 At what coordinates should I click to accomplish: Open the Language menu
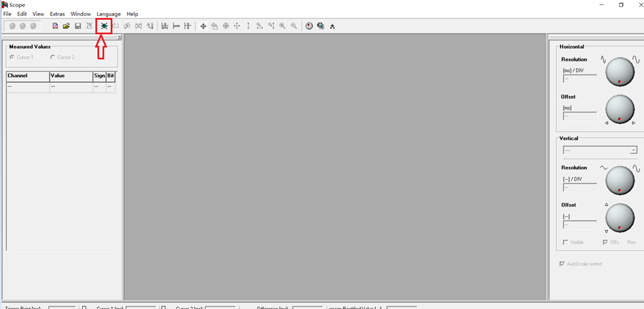tap(108, 14)
